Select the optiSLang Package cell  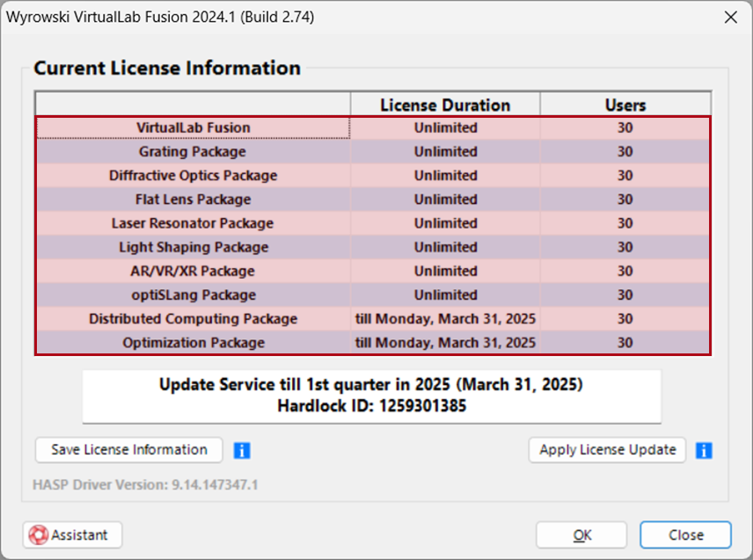(193, 295)
